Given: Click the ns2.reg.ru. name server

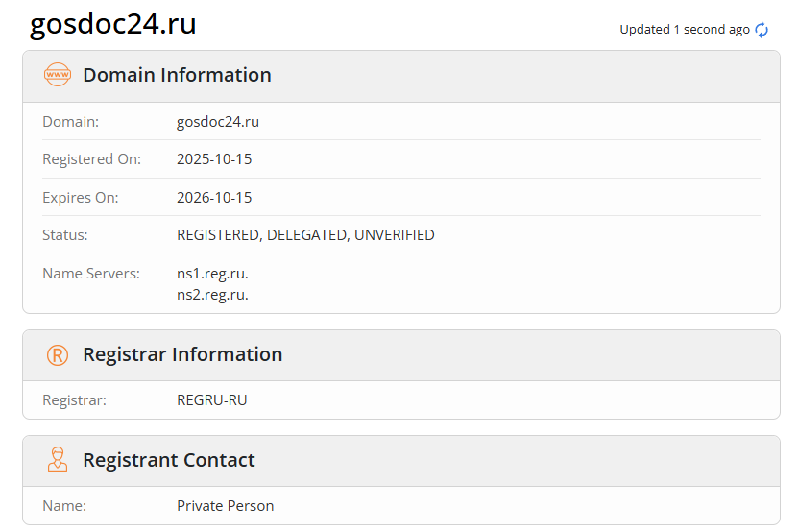Looking at the screenshot, I should (x=212, y=295).
